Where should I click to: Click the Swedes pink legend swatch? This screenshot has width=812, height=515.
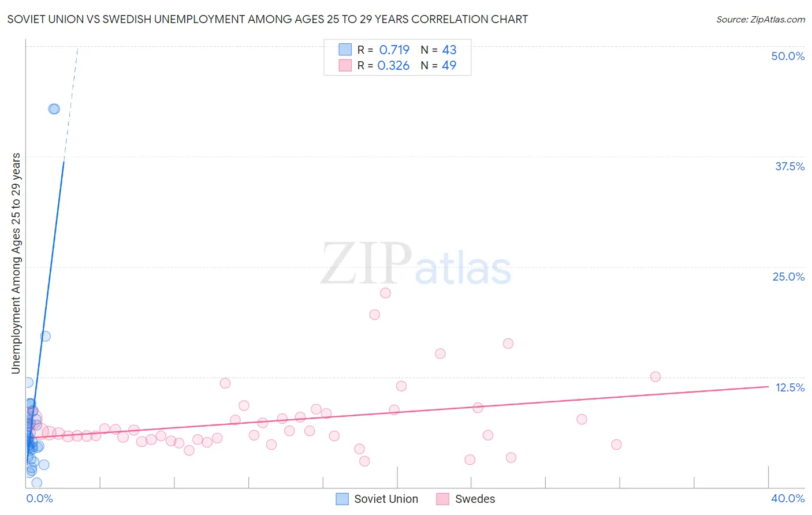click(x=443, y=499)
